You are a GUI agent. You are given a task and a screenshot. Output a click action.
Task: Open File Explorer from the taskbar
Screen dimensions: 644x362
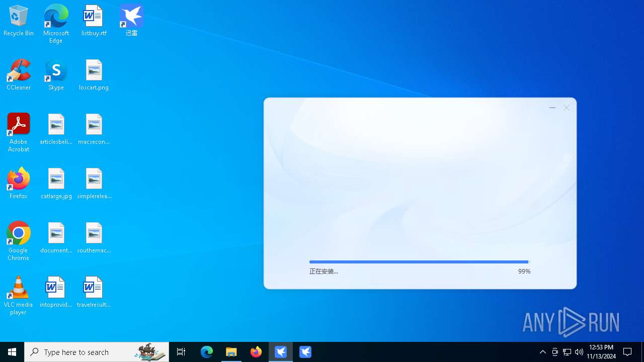[231, 352]
